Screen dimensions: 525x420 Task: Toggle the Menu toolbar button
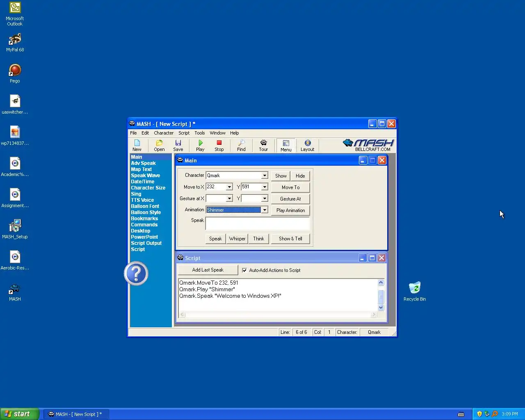coord(286,146)
